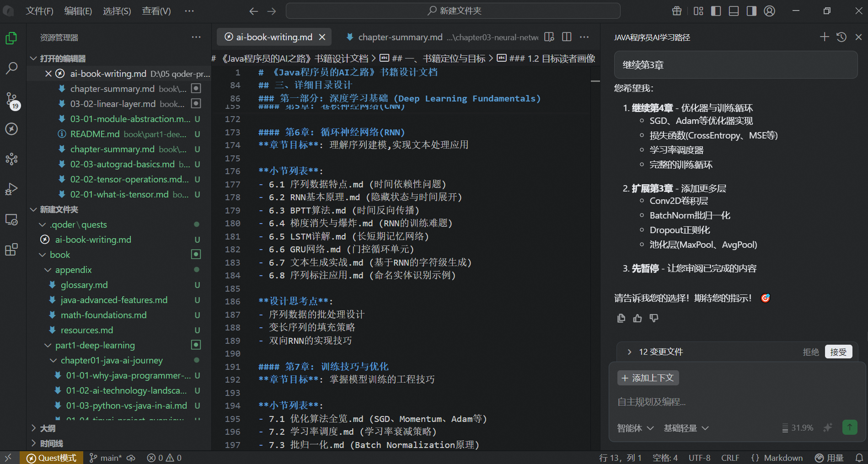This screenshot has height=464, width=868.
Task: Expand the 12 变更文件 list
Action: click(629, 352)
